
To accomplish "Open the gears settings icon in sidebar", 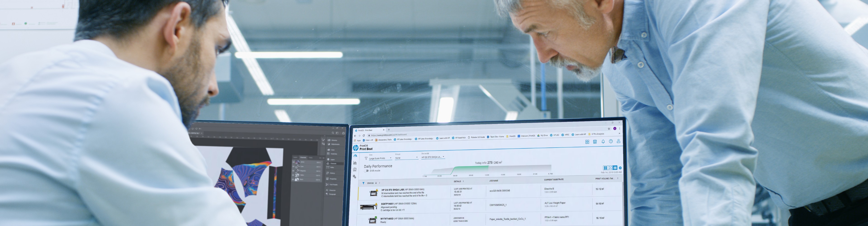I will click(354, 177).
